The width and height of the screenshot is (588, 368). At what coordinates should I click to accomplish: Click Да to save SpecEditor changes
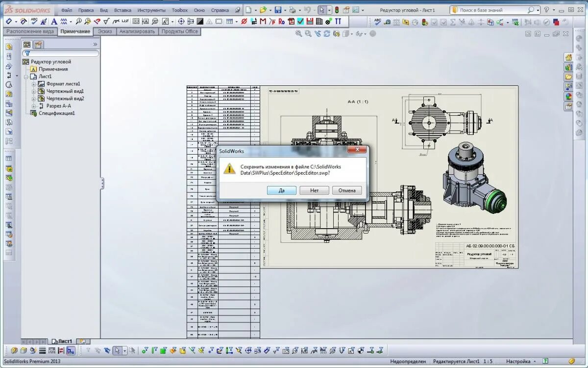pos(282,190)
